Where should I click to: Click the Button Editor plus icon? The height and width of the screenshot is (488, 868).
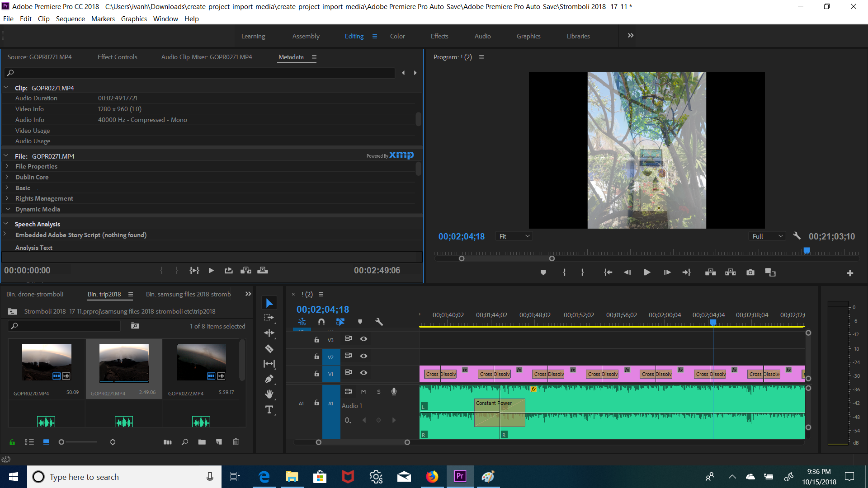[x=850, y=273]
